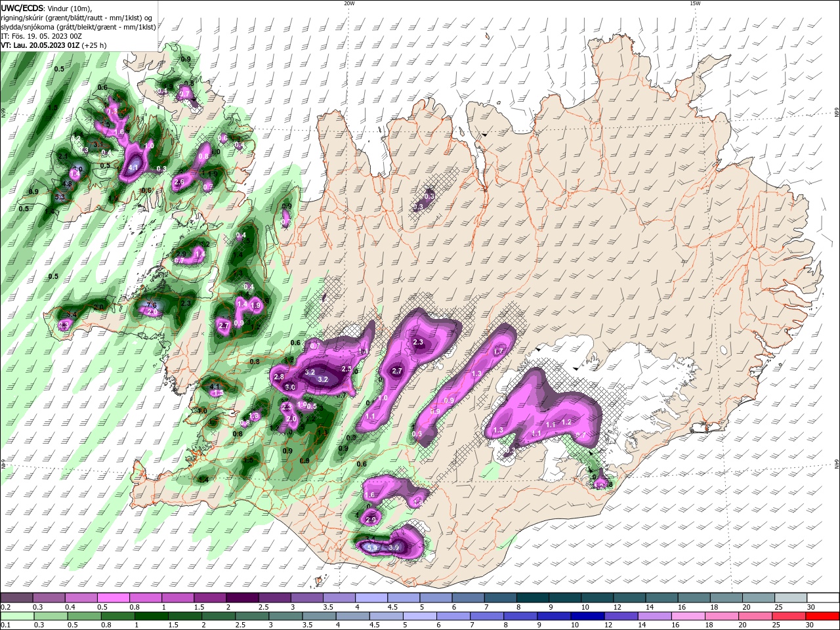The image size is (840, 630).
Task: Select the dark teal 8–9 snow legend swatch
Action: [532, 598]
